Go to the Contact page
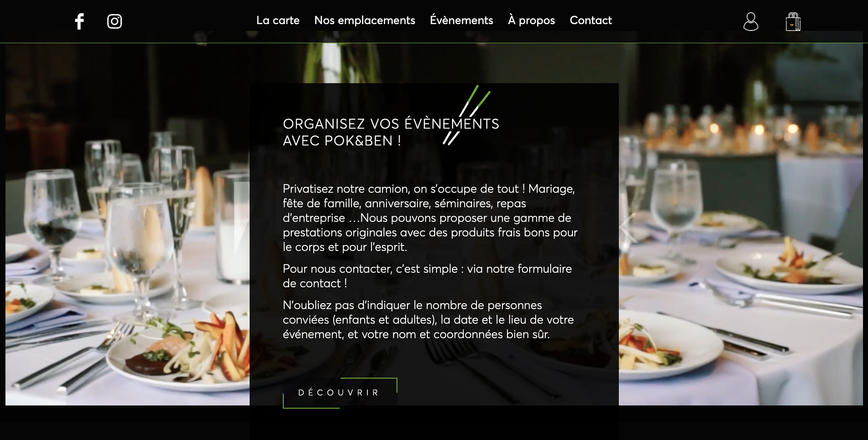 [591, 20]
